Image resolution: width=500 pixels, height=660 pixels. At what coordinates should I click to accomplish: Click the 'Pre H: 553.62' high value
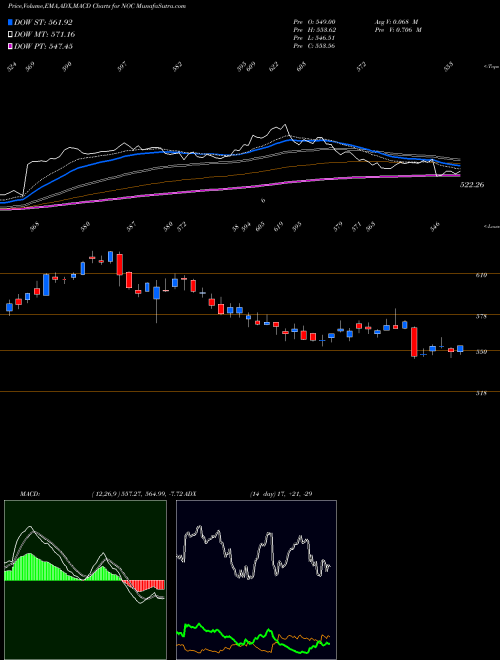314,30
